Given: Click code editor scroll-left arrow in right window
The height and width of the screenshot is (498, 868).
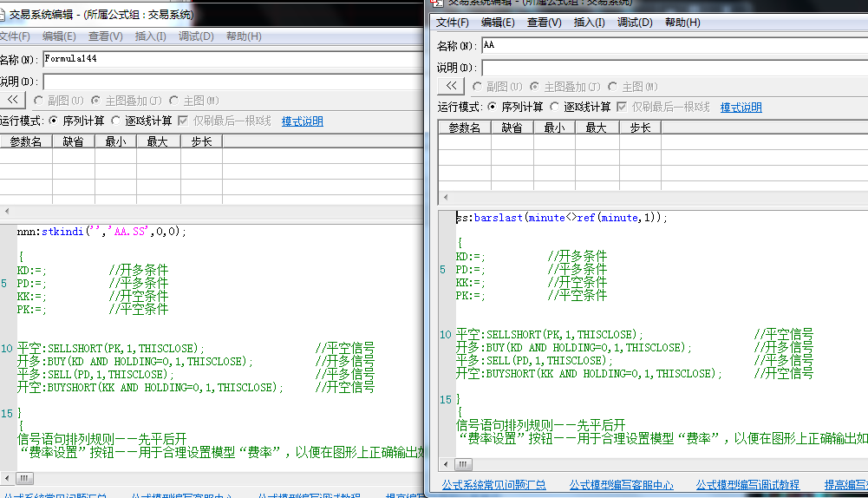Looking at the screenshot, I should [x=447, y=464].
